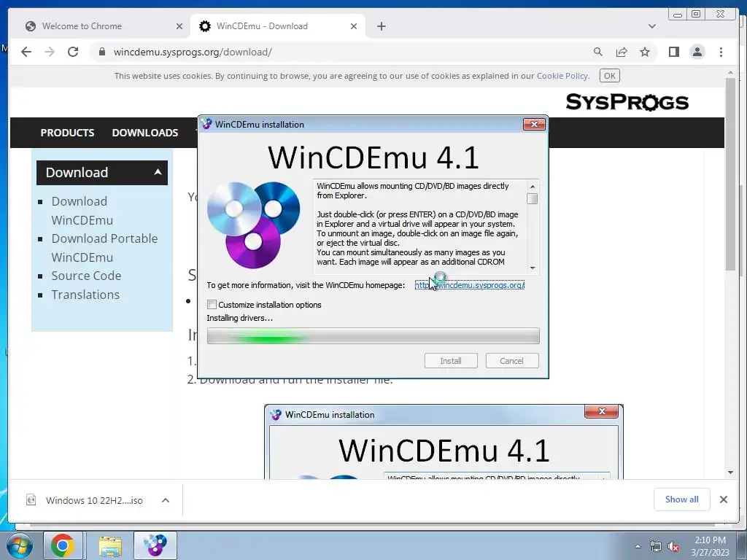The height and width of the screenshot is (560, 747).
Task: Click the installer screenshot image on page
Action: (444, 442)
